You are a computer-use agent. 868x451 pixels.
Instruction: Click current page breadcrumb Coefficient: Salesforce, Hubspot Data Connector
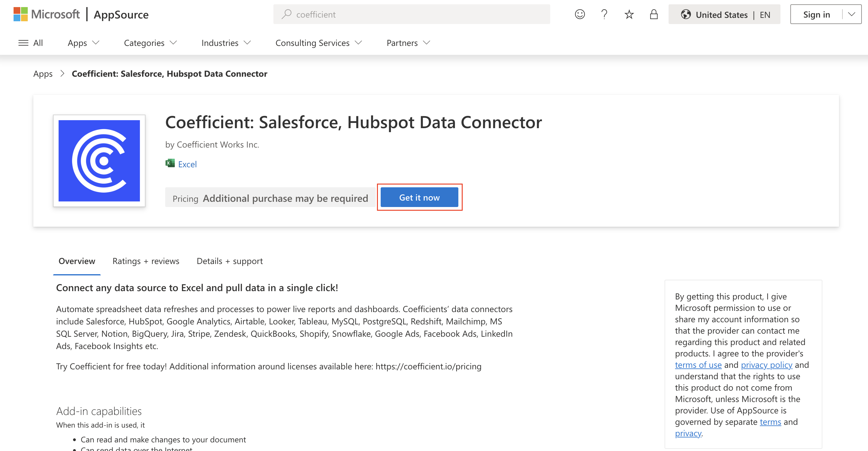point(169,73)
